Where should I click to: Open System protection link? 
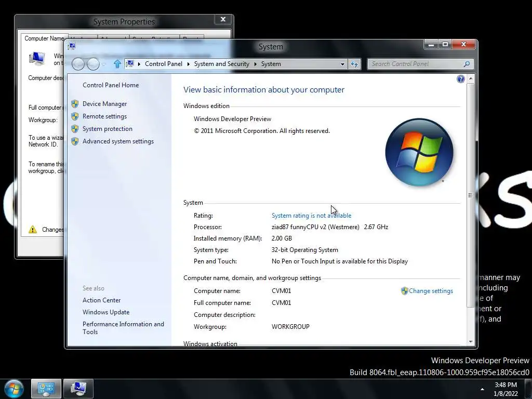pos(107,129)
